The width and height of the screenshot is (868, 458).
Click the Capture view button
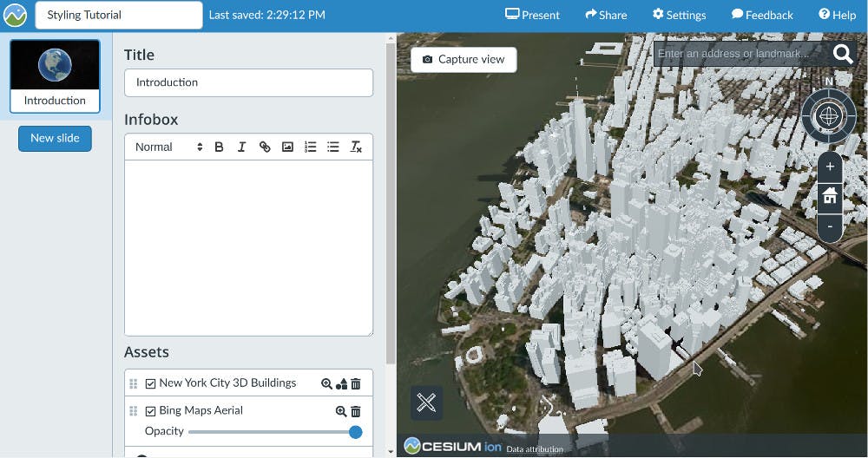[x=464, y=59]
